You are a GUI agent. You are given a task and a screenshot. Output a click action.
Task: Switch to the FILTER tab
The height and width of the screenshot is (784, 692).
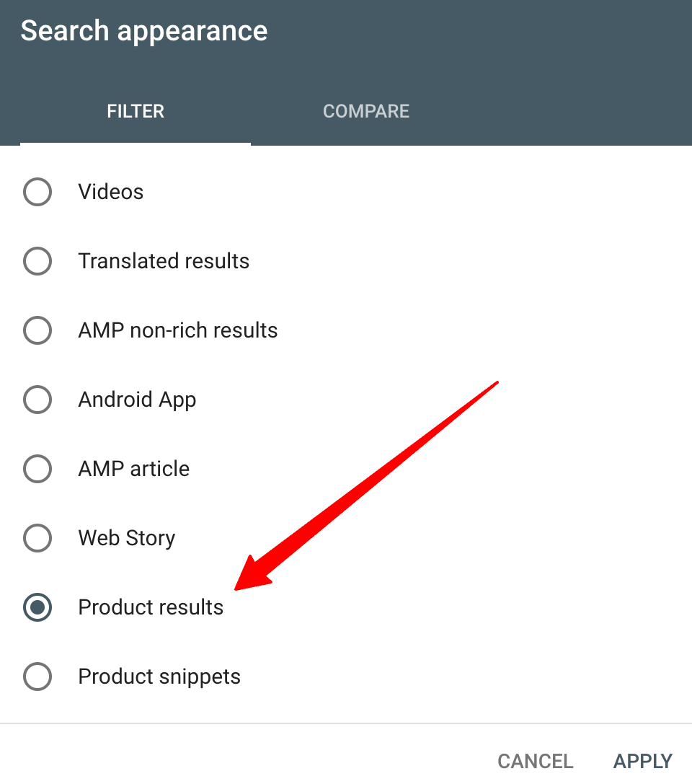[x=136, y=112]
